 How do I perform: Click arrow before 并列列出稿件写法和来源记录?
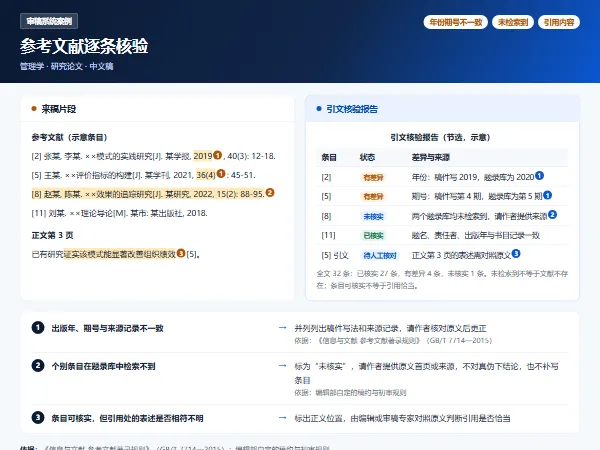[282, 328]
